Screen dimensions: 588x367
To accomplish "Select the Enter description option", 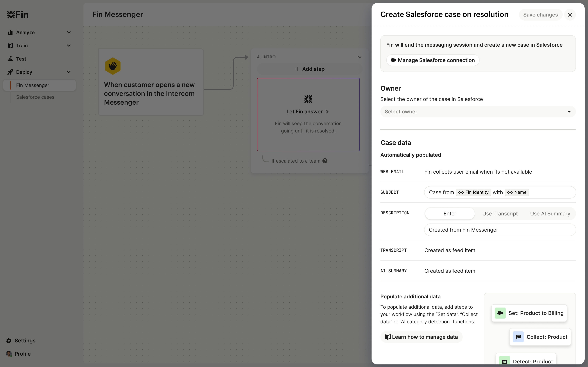I will point(450,214).
